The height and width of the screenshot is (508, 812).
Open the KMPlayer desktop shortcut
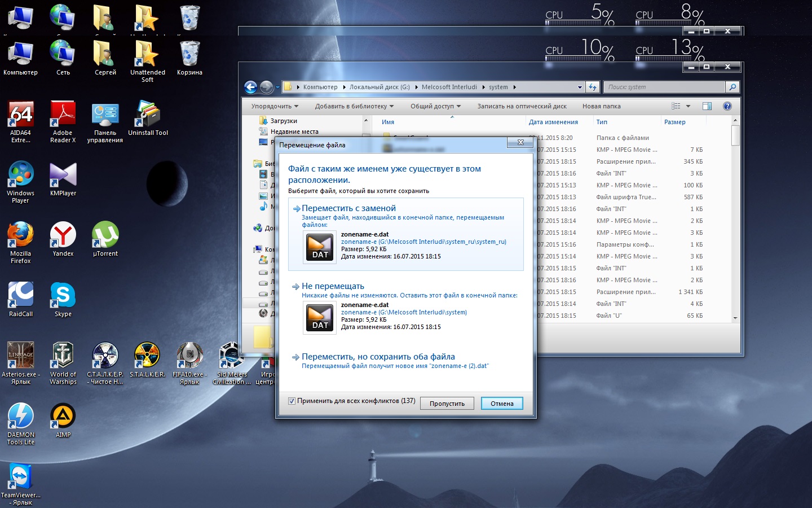pyautogui.click(x=63, y=176)
